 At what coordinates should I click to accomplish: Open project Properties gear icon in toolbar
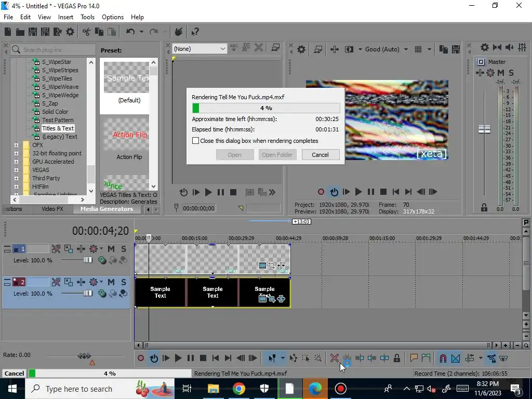(x=70, y=32)
